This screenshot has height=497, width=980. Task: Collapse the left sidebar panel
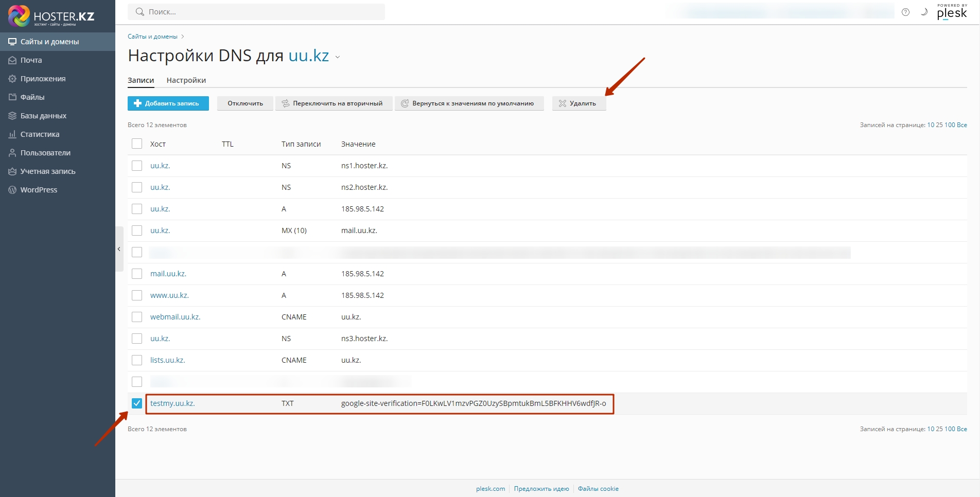119,249
